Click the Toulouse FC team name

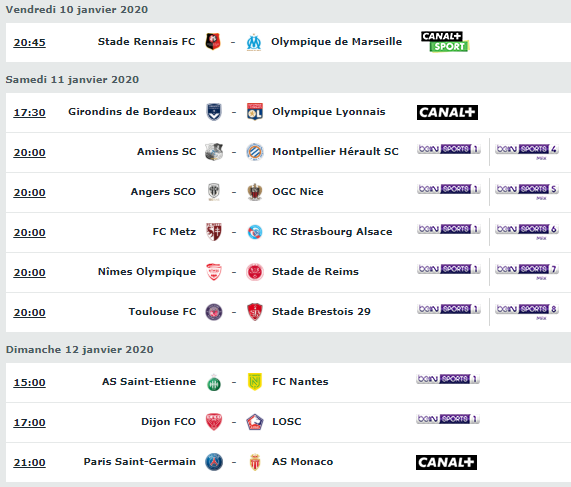point(162,312)
